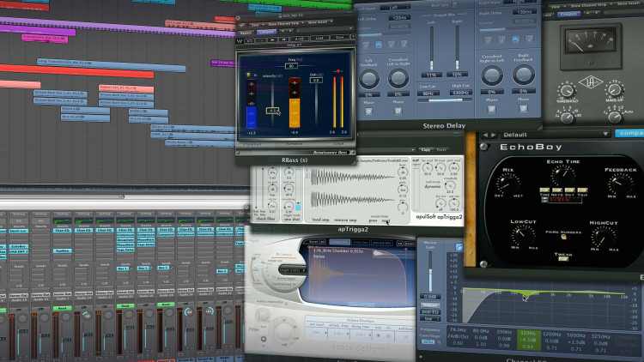Click High Cut 5300Hz value in Stereo Delay
644x362 pixels.
pyautogui.click(x=460, y=93)
